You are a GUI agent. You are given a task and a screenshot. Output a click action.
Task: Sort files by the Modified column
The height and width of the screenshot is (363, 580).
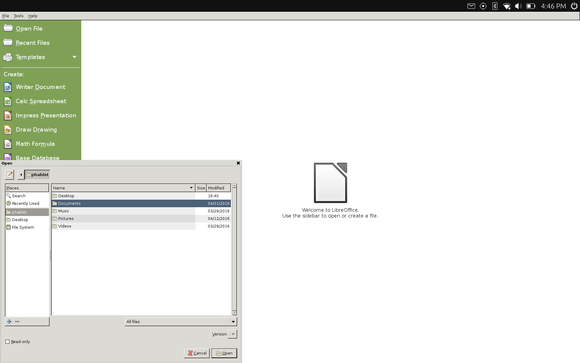click(x=219, y=188)
